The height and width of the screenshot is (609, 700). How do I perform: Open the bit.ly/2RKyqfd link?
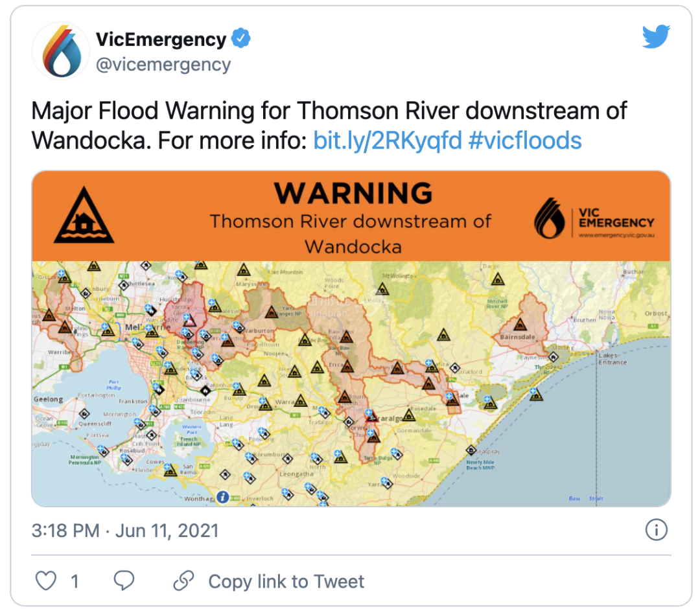[388, 141]
